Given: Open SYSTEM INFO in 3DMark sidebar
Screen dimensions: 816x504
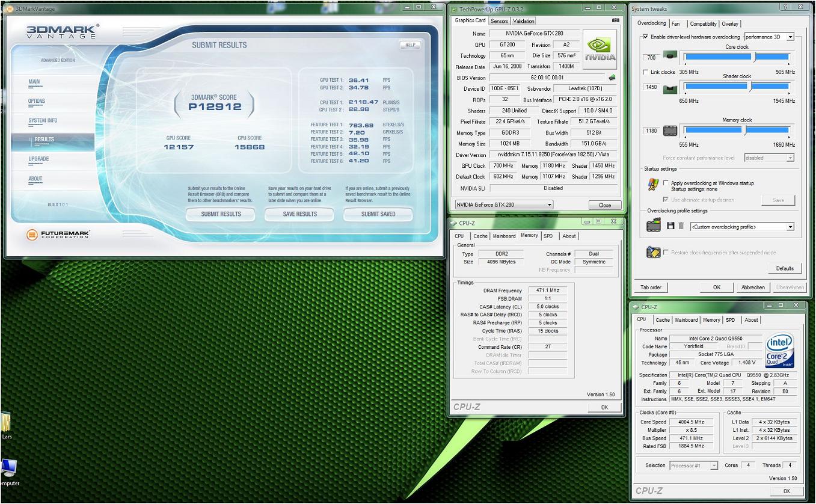Looking at the screenshot, I should [x=43, y=120].
